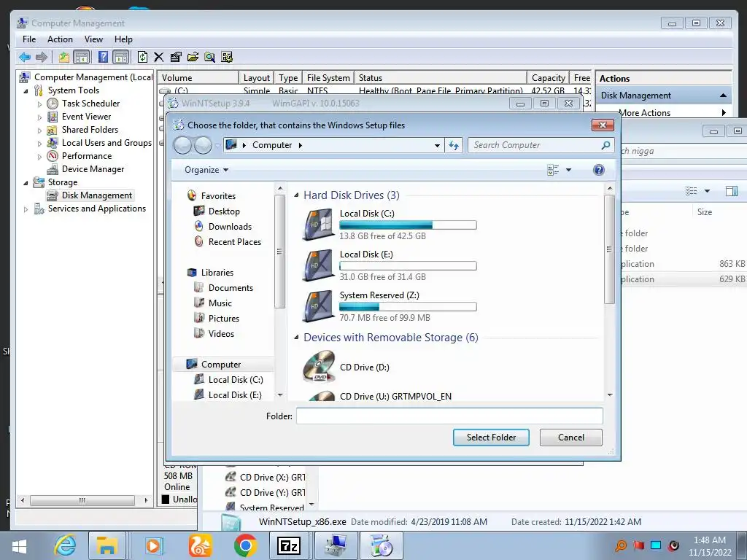Screen dimensions: 747x560
Task: Click the Cancel button in folder dialog
Action: click(x=570, y=437)
